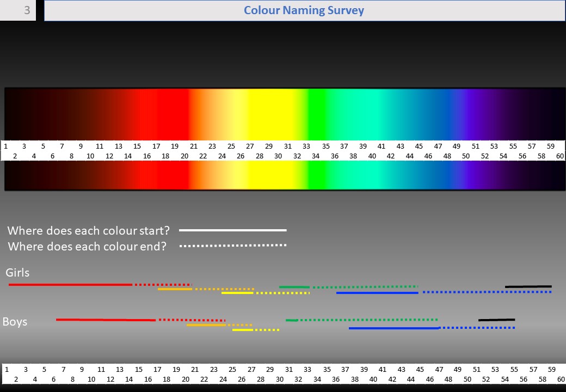Select the Boys' solid black line
Image resolution: width=566 pixels, height=392 pixels.
point(496,320)
